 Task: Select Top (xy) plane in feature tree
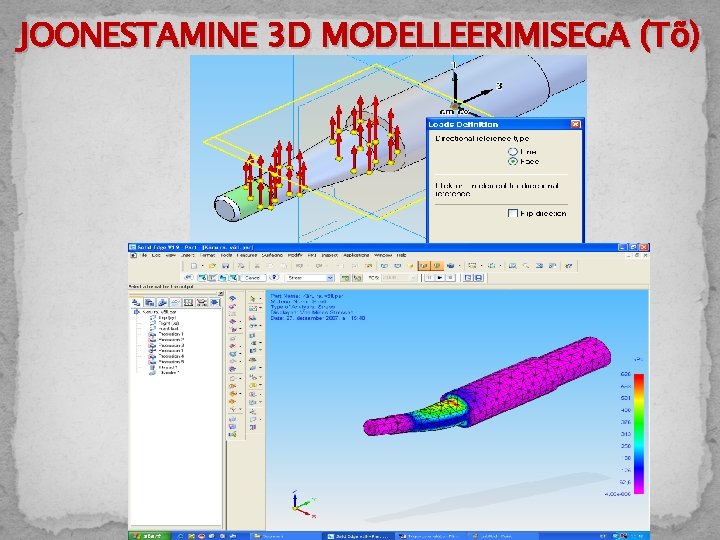click(x=168, y=317)
